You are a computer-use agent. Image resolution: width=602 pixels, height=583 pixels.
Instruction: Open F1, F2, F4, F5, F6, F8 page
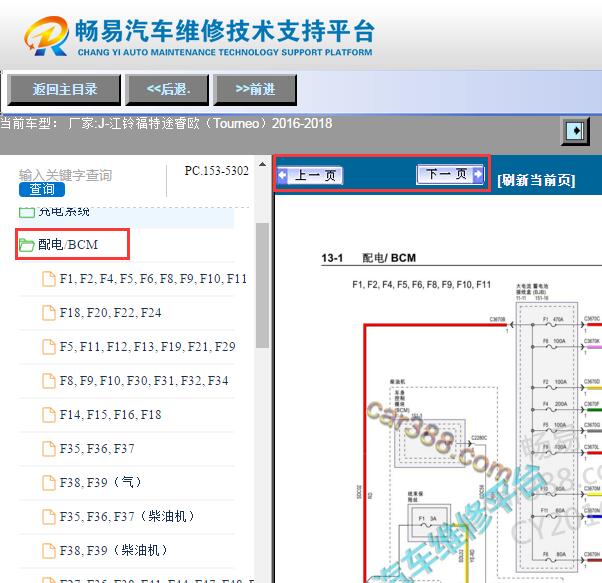pos(153,279)
